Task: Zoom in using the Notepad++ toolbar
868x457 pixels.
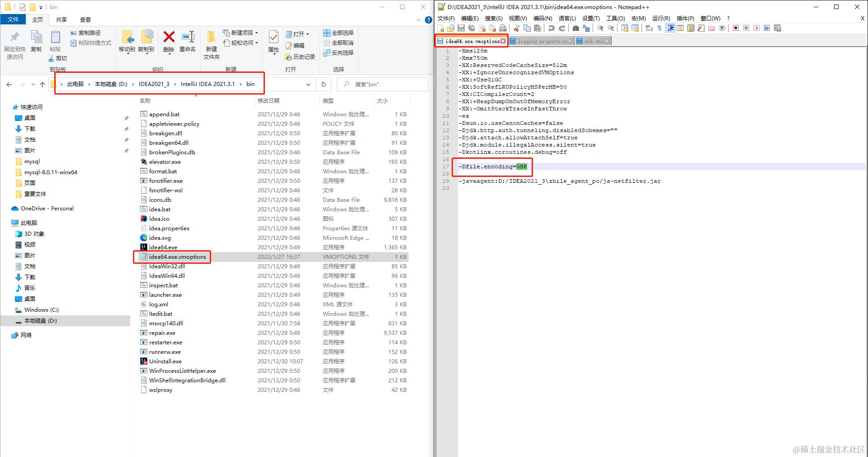Action: 600,28
